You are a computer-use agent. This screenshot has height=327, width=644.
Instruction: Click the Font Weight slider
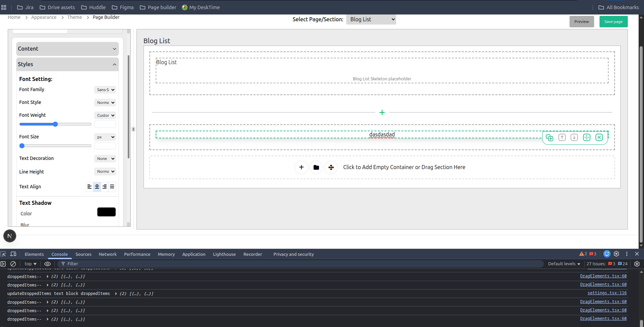(x=55, y=125)
